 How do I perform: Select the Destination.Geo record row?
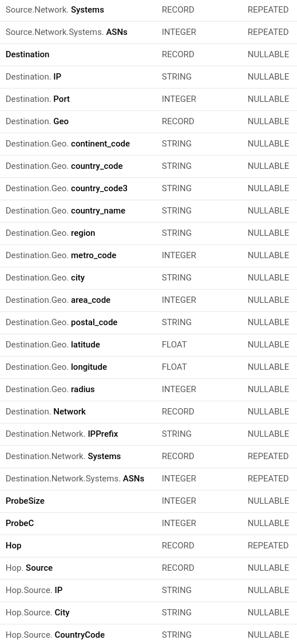click(x=148, y=121)
